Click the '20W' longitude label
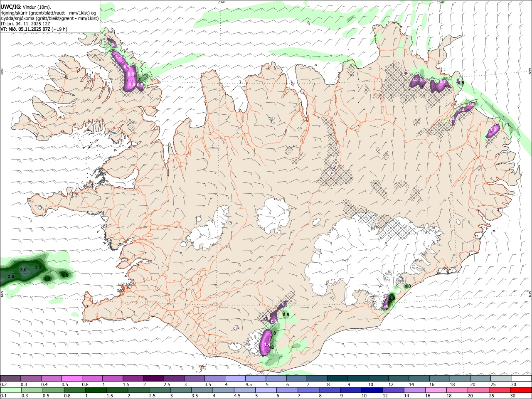This screenshot has width=532, height=399. click(221, 2)
